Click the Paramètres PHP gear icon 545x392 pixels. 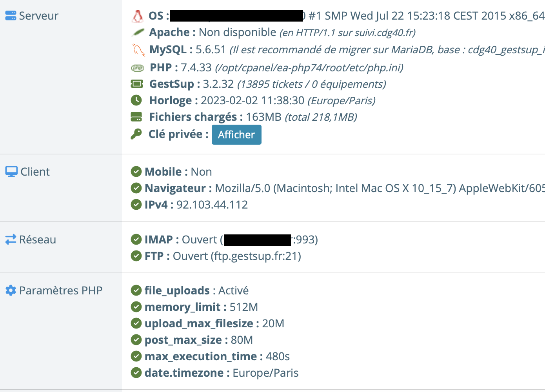11,290
